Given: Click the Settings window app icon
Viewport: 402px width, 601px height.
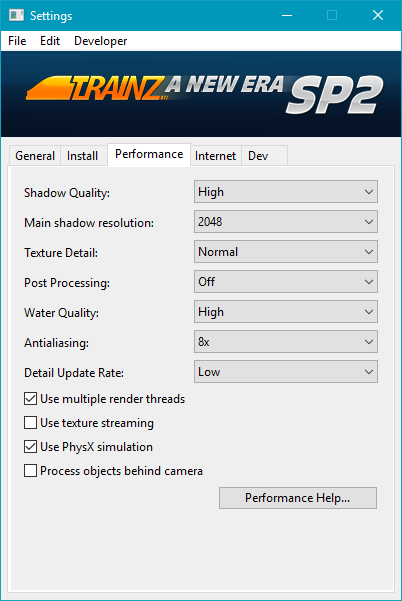Looking at the screenshot, I should pos(16,15).
